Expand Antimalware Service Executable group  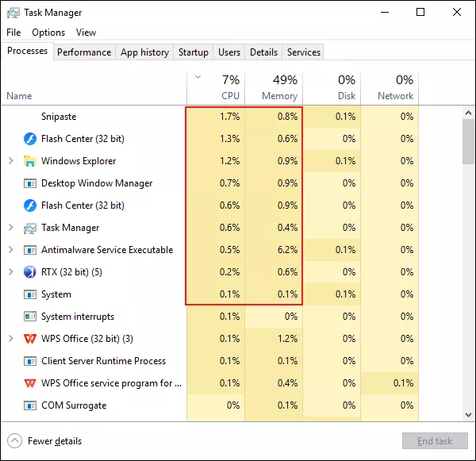[11, 250]
